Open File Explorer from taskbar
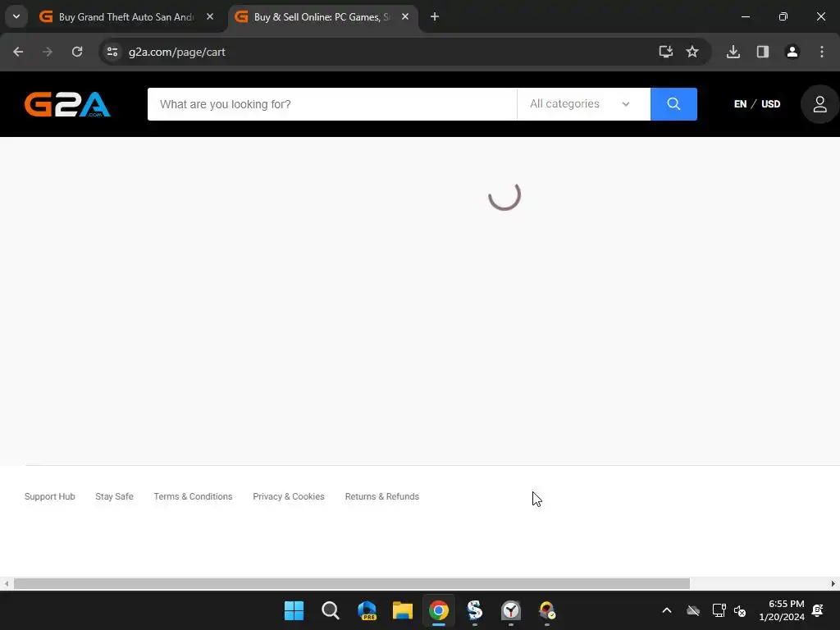Screen dimensions: 840x630 tap(402, 610)
